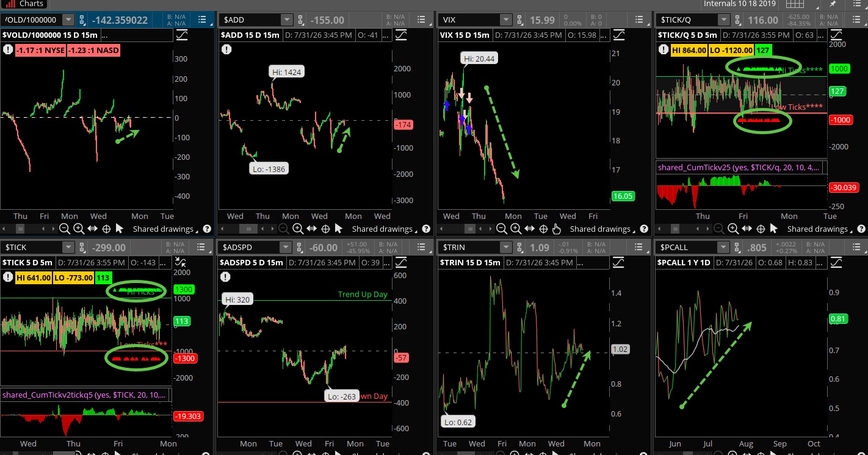The height and width of the screenshot is (455, 868).
Task: Click the $VOLD chart horizontal scrollbar thumb
Action: click(x=20, y=229)
